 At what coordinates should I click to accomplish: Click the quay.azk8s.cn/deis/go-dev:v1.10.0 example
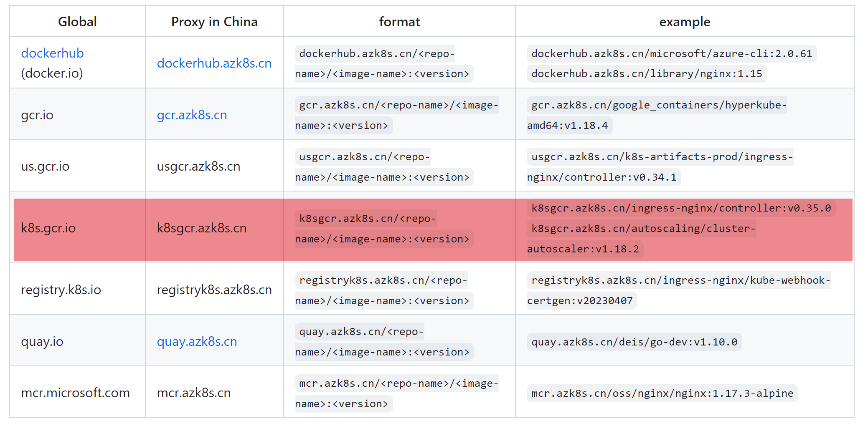634,342
